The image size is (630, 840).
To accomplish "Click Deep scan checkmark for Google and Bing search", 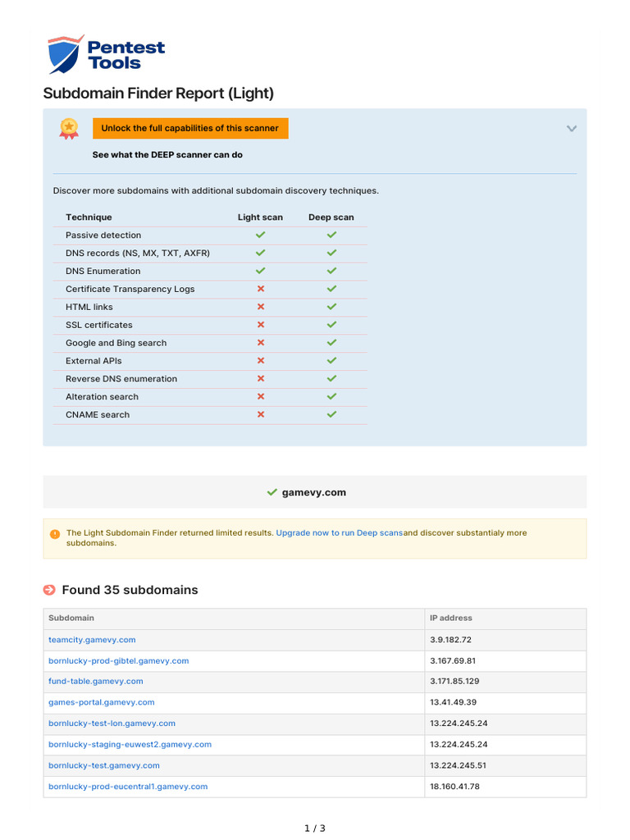I will [331, 343].
